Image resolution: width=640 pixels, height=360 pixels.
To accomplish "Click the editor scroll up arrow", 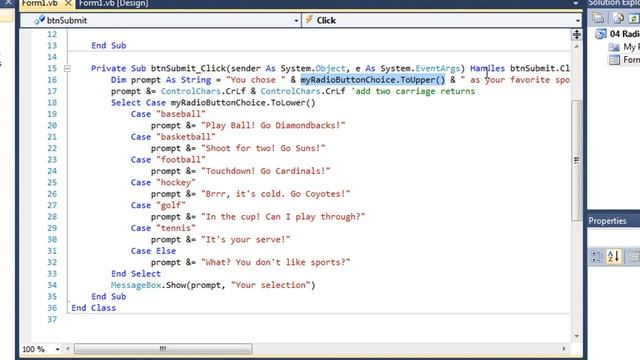I will point(576,47).
